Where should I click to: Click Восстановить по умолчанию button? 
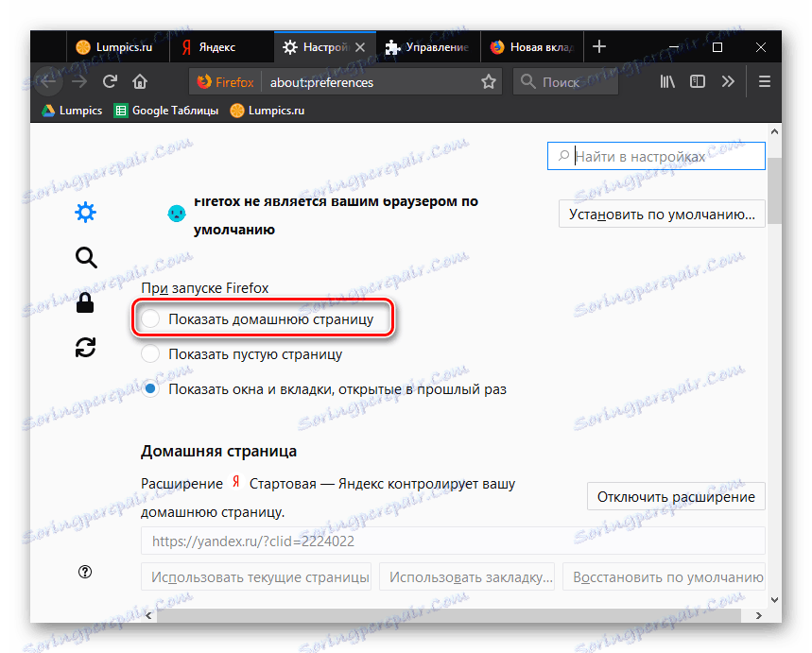coord(664,576)
